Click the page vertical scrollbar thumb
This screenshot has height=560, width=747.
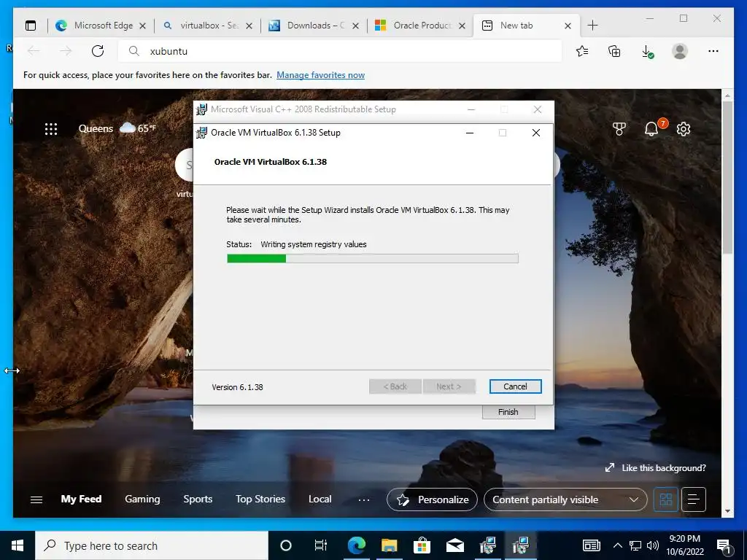[x=727, y=177]
